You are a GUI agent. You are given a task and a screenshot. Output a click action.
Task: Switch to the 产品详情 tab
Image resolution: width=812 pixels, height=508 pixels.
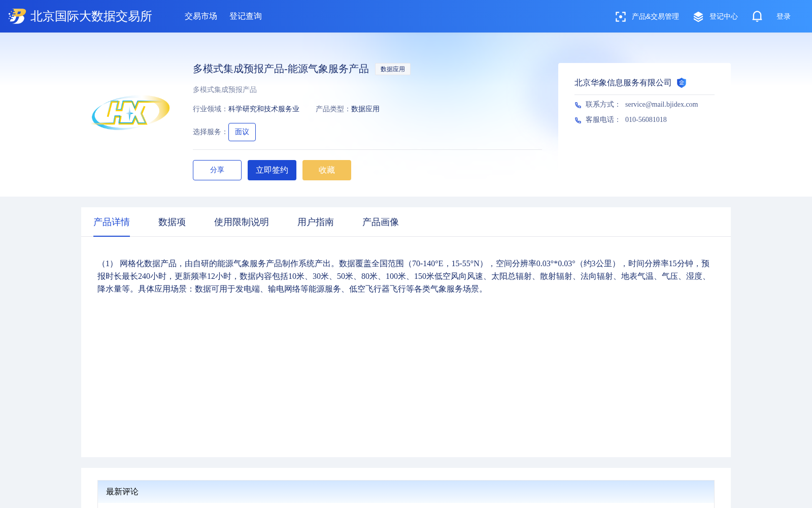click(112, 222)
